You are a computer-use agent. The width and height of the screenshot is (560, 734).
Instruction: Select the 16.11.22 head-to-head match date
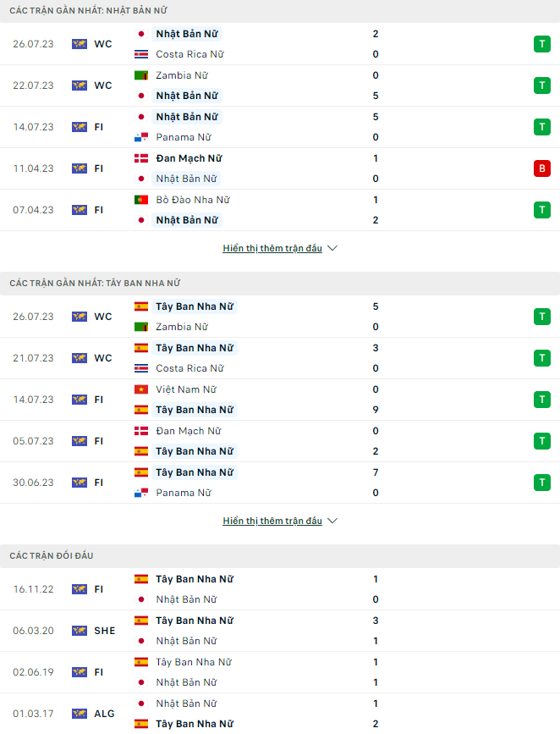[x=33, y=589]
